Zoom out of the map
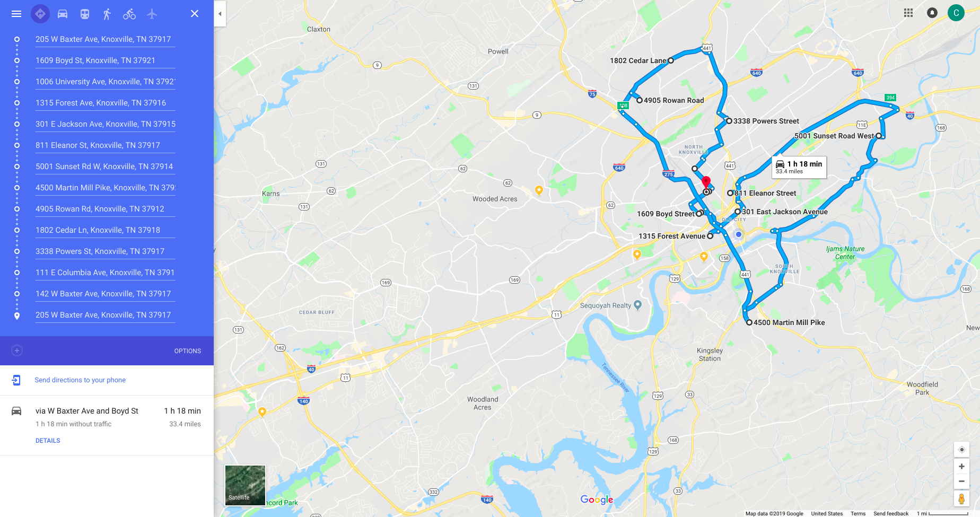This screenshot has height=517, width=980. click(961, 481)
